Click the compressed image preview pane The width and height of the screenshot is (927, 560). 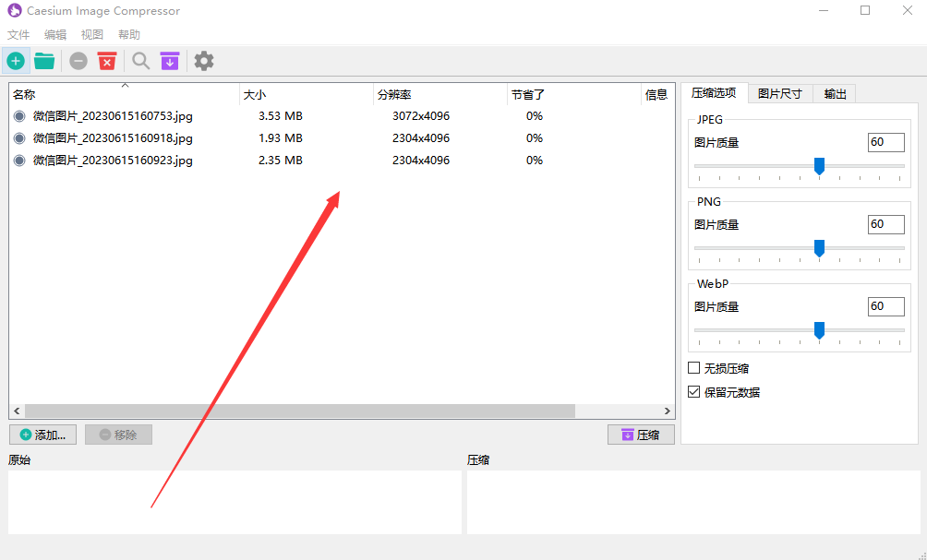[x=693, y=502]
